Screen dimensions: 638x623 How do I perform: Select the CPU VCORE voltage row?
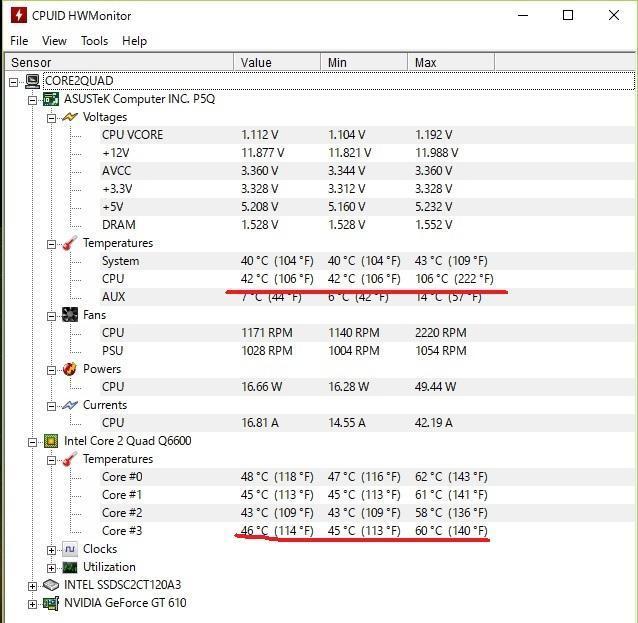click(368, 135)
